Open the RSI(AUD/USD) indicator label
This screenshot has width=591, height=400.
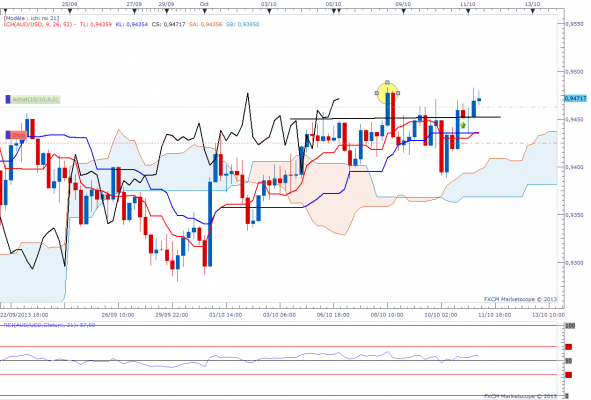pos(49,325)
